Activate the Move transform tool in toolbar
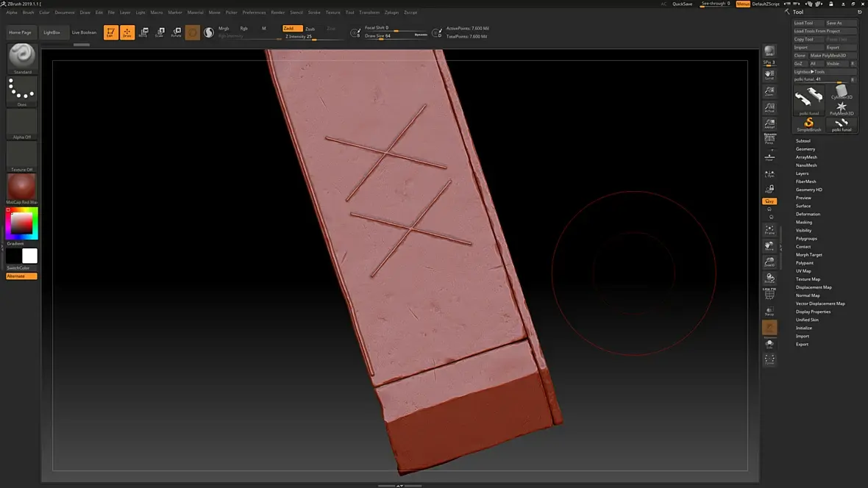868x488 pixels. click(143, 32)
